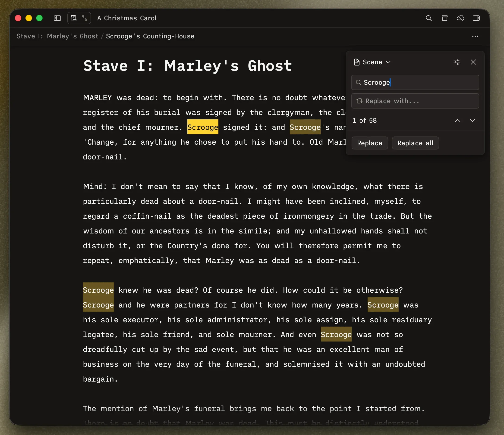Click the highlighted Scrooge before 'and he were partners'
This screenshot has width=504, height=435.
pos(98,305)
